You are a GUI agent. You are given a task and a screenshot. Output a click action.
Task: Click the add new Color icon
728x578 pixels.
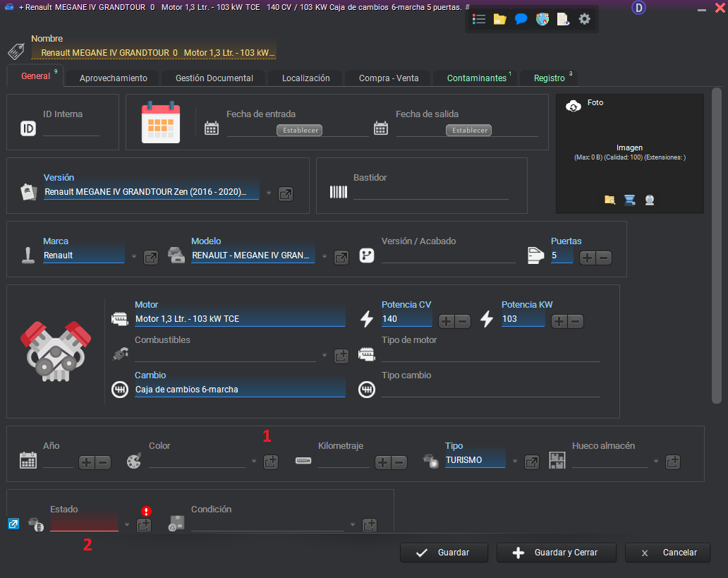pos(271,462)
